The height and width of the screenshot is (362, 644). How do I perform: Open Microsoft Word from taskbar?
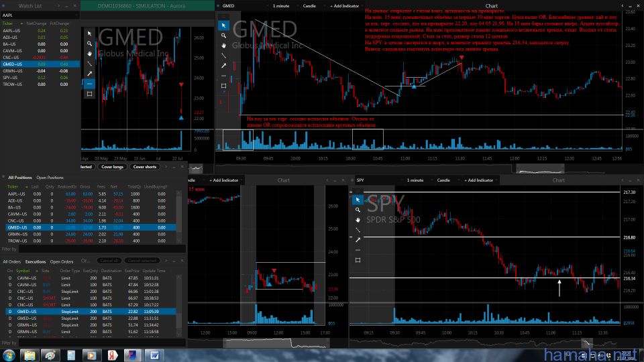(x=154, y=355)
